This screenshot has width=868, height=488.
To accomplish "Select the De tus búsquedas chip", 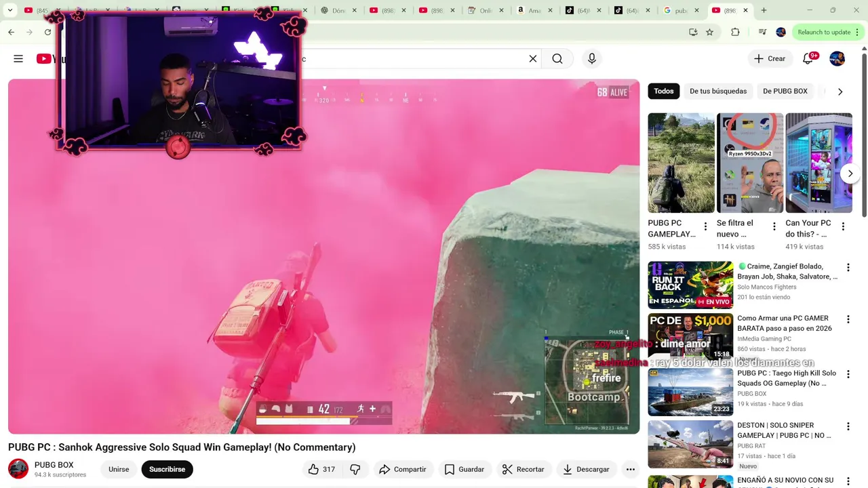I will click(718, 91).
